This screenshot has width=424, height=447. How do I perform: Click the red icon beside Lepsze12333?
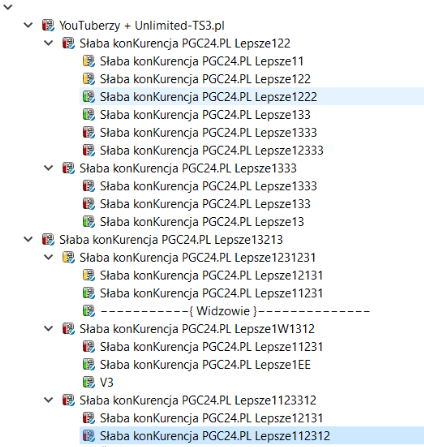(89, 150)
